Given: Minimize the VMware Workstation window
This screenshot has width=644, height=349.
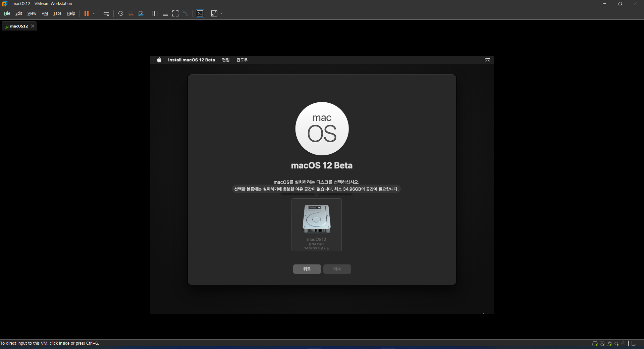Looking at the screenshot, I should [x=605, y=4].
